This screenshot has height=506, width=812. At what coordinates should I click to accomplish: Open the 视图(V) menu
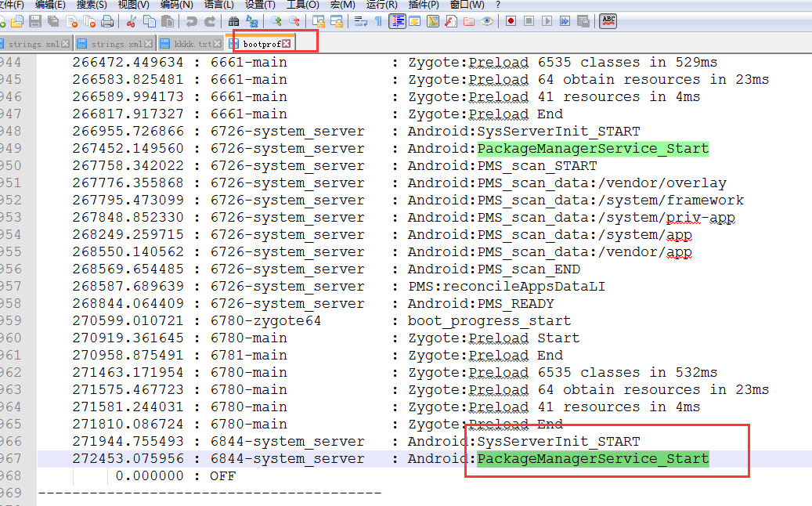coord(134,5)
